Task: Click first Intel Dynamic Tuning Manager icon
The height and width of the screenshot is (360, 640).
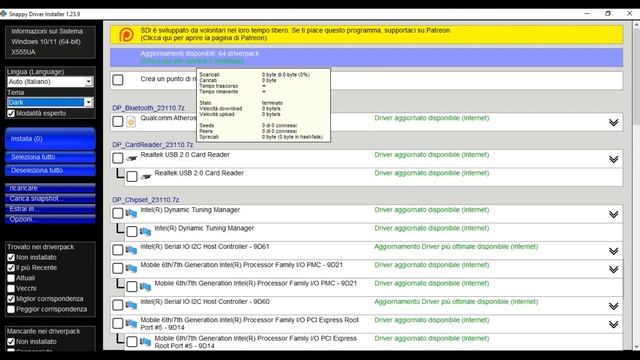Action: (x=131, y=213)
